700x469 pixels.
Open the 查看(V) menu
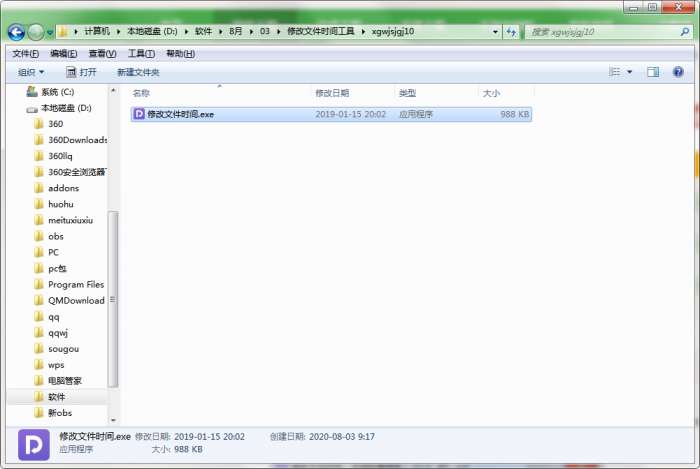102,54
